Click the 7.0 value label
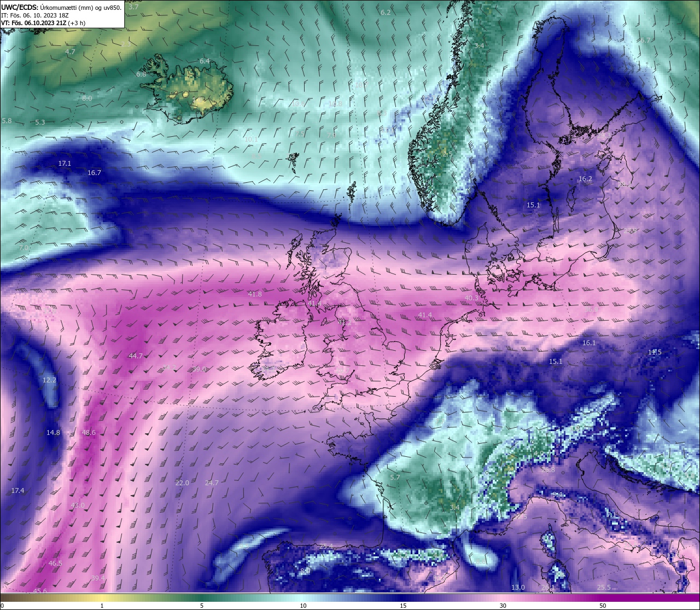The width and height of the screenshot is (700, 610). tap(24, 247)
